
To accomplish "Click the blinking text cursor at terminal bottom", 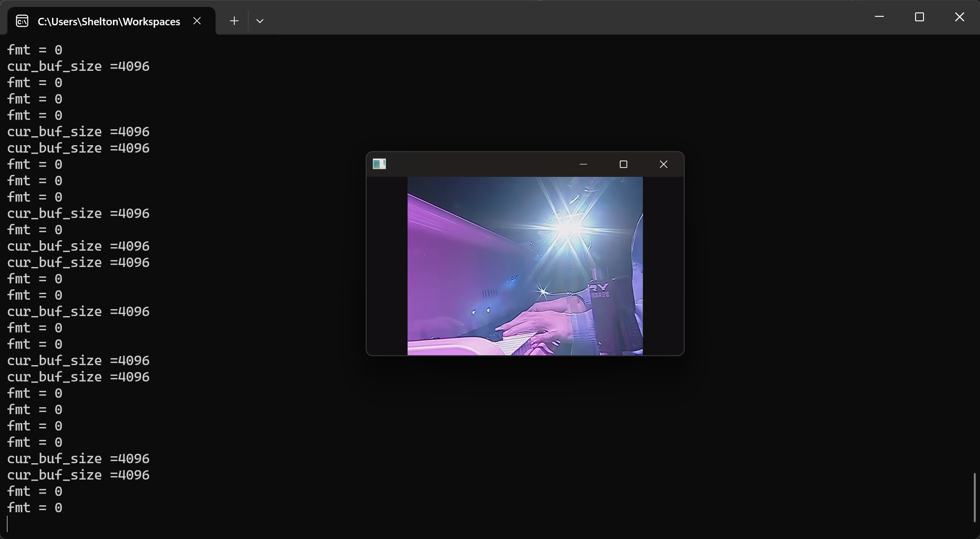I will pyautogui.click(x=7, y=524).
